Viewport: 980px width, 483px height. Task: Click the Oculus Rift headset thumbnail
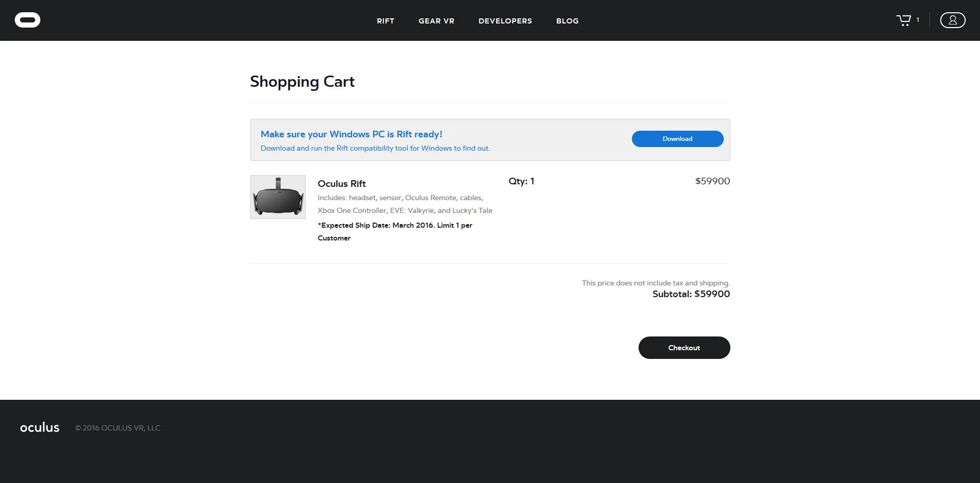(278, 197)
